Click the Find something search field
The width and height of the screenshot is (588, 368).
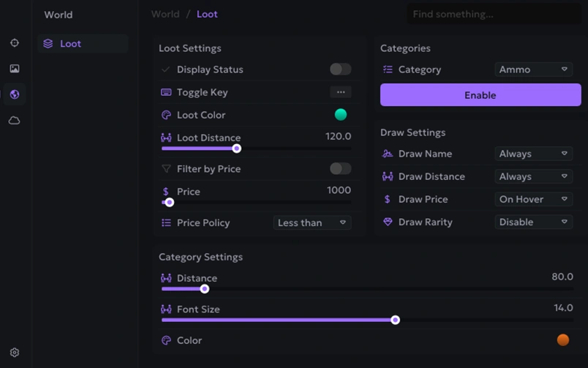click(494, 14)
